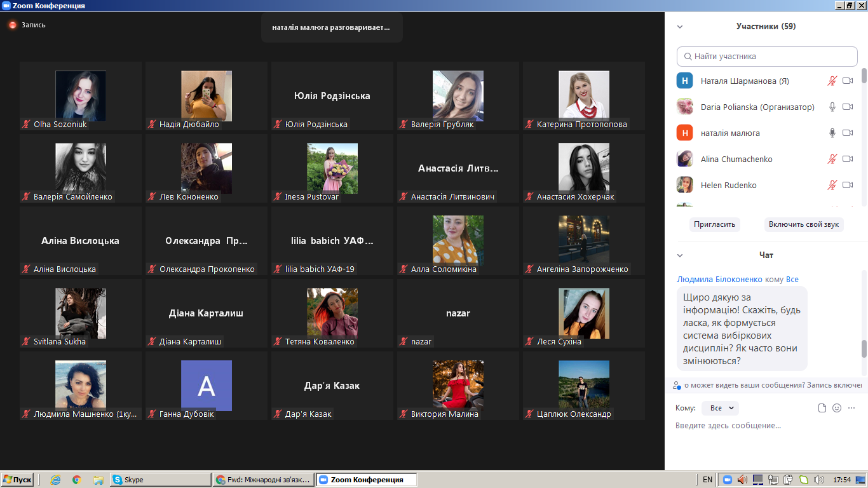Open the emoji picker in chat
Viewport: 868px width, 488px height.
coord(837,408)
